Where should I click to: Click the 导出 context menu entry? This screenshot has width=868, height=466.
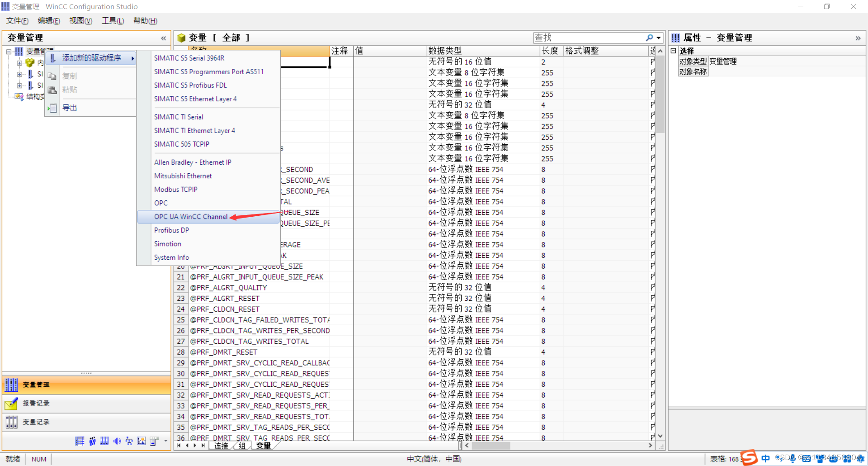pyautogui.click(x=91, y=108)
